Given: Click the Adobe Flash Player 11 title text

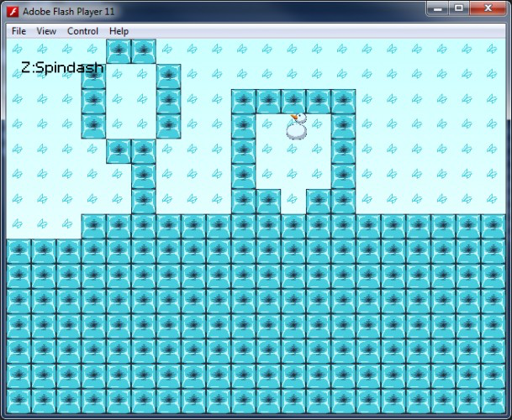Looking at the screenshot, I should point(69,12).
